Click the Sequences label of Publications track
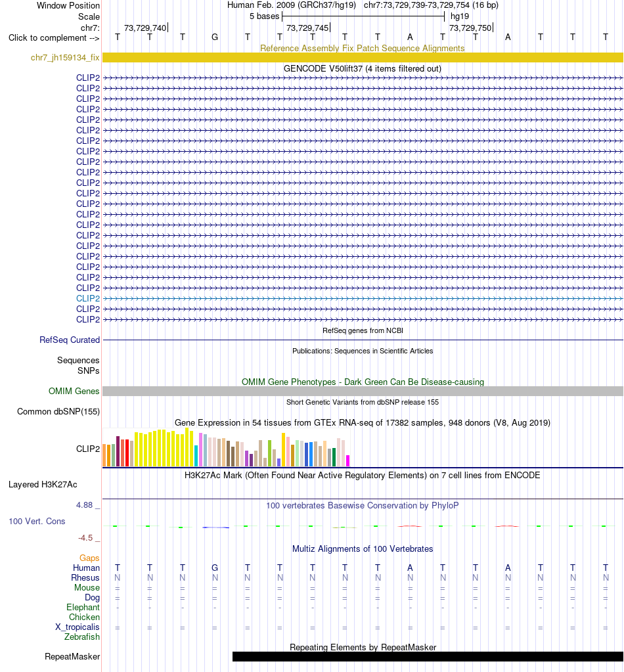The width and height of the screenshot is (624, 672). [x=78, y=361]
